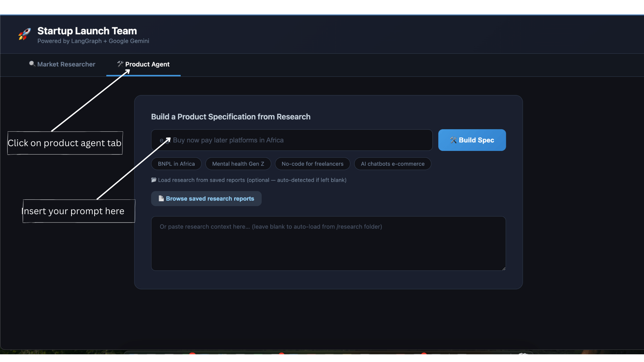This screenshot has height=362, width=644.
Task: Open Browse saved research reports
Action: 206,198
